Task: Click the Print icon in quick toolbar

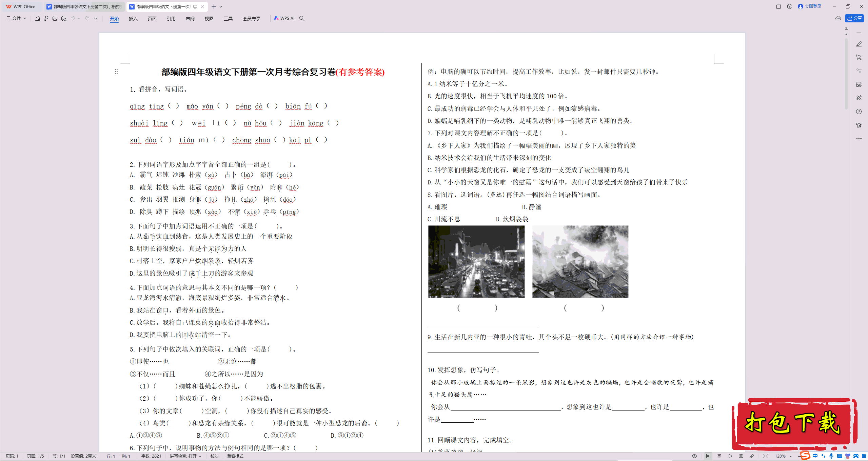Action: (55, 18)
